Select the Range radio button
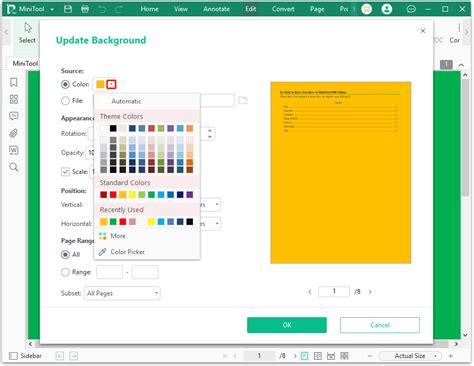The image size is (474, 366). coord(65,272)
